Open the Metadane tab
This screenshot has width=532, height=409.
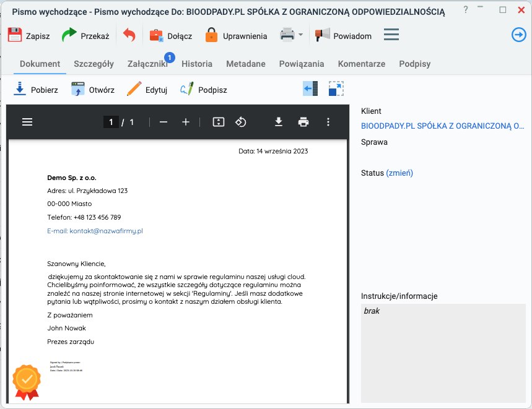click(x=246, y=64)
